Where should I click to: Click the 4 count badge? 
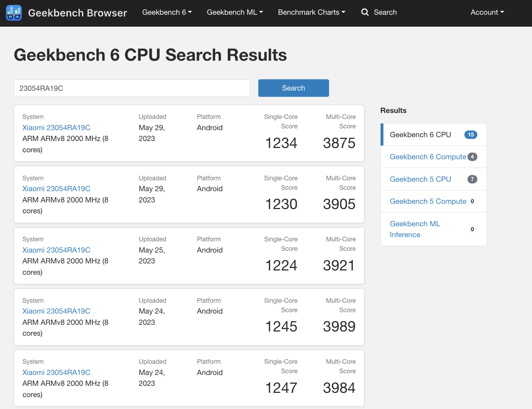point(472,157)
